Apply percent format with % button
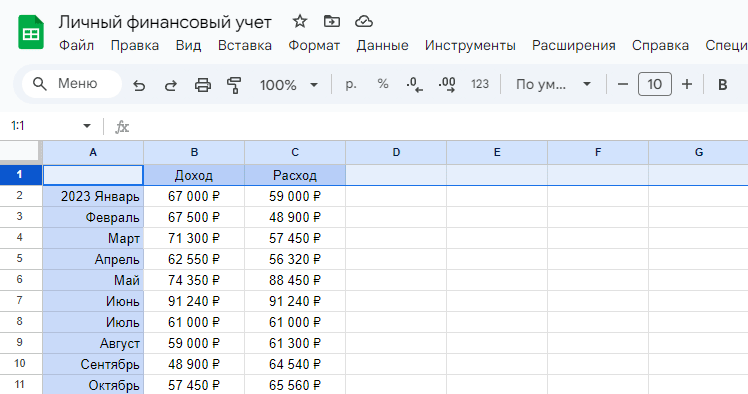The height and width of the screenshot is (394, 748). coord(383,84)
